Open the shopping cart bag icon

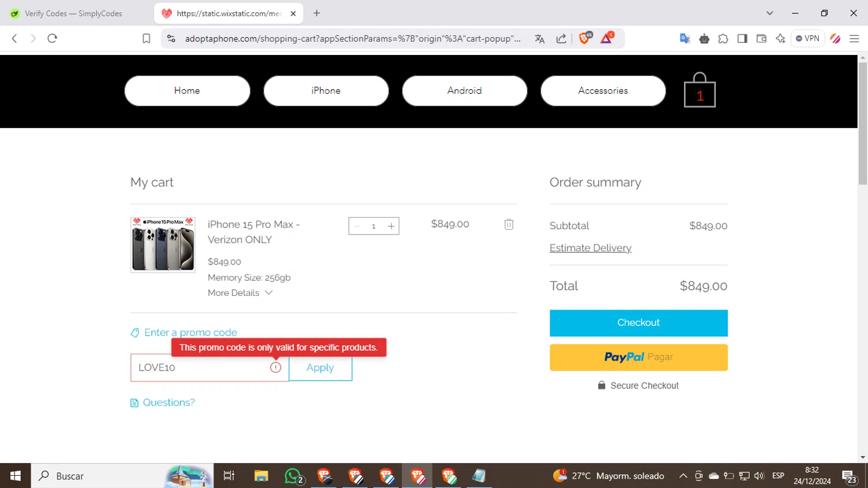700,90
